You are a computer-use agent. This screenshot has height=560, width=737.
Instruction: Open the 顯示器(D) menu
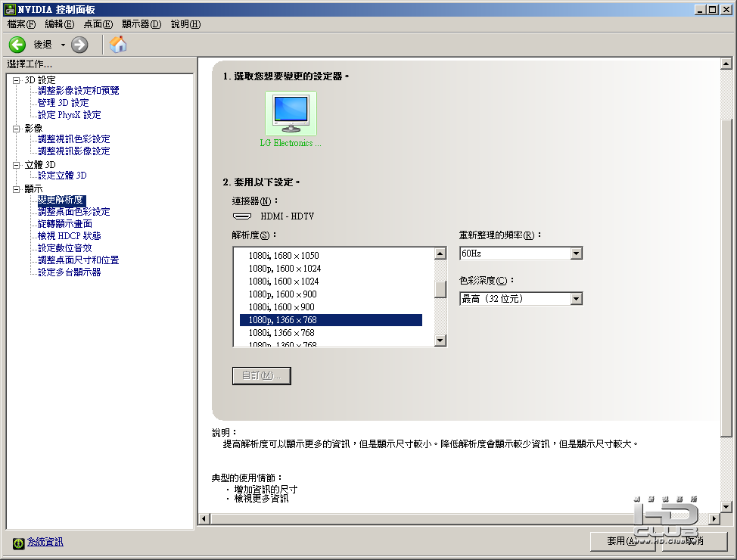[141, 24]
